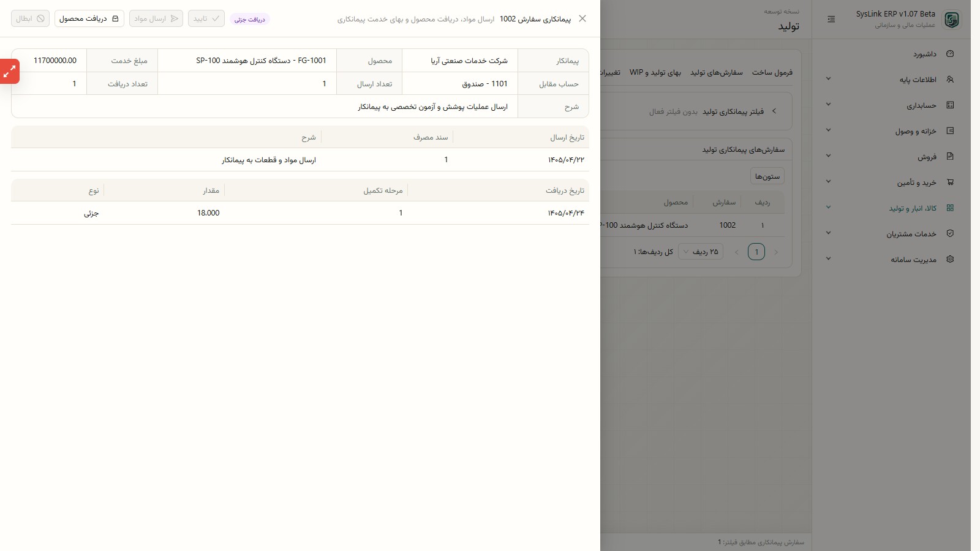Expand the مدیریت سامانه chevron
The image size is (980, 551).
pos(828,259)
